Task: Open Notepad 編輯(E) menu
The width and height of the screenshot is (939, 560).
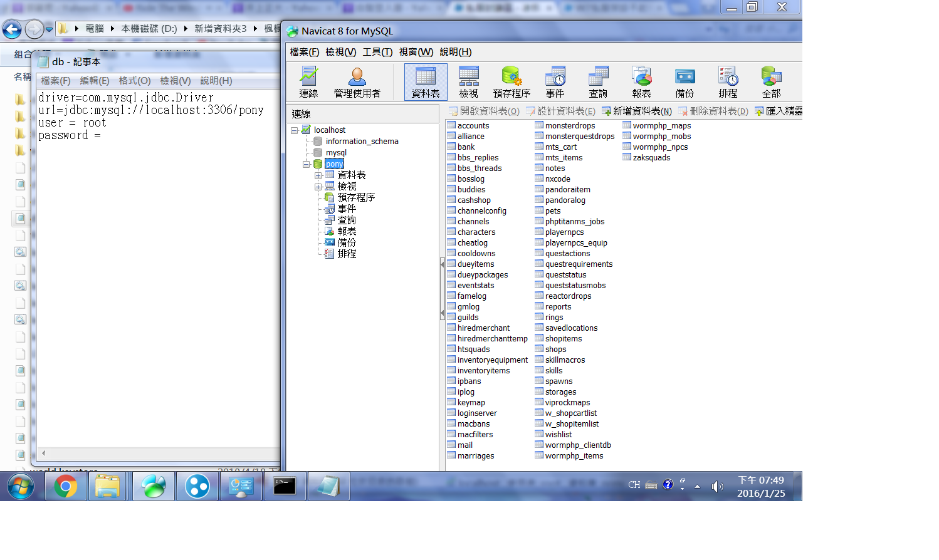Action: 95,81
